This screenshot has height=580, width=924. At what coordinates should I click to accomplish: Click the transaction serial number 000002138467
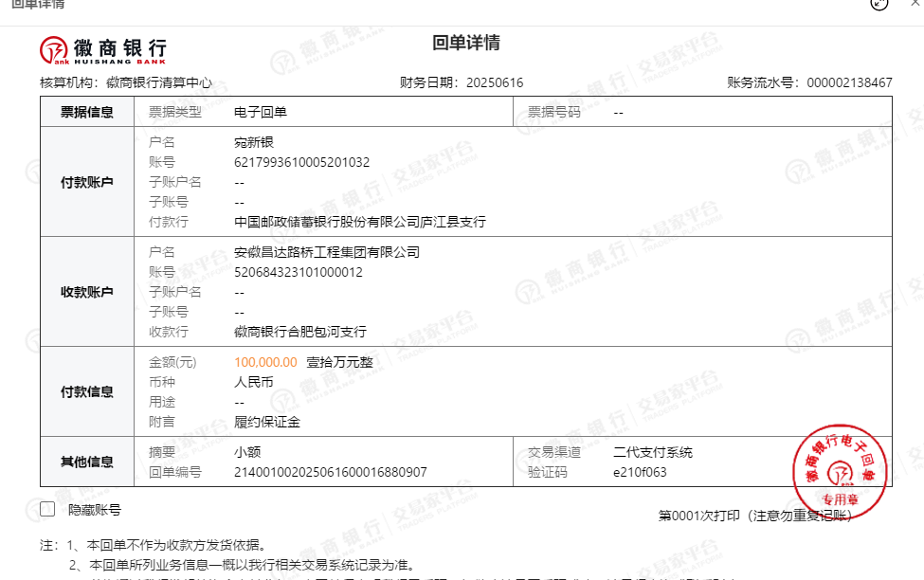(x=849, y=82)
